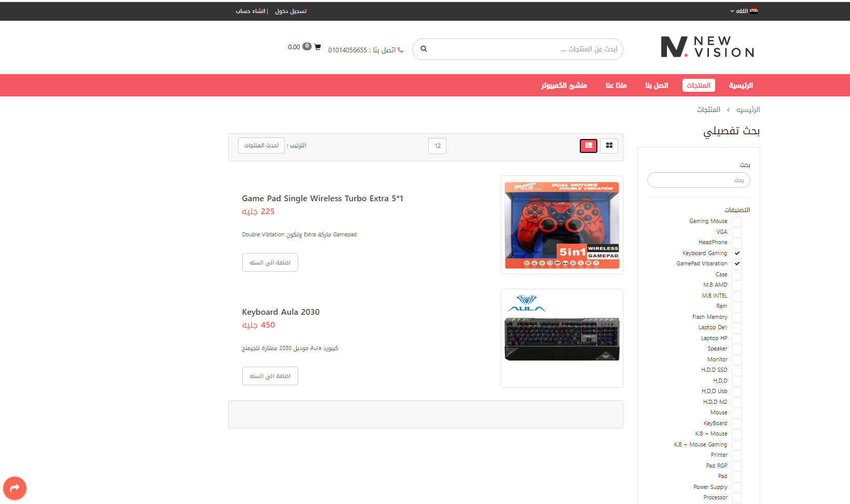Click the cart total 0.00
The image size is (850, 504).
tap(294, 47)
